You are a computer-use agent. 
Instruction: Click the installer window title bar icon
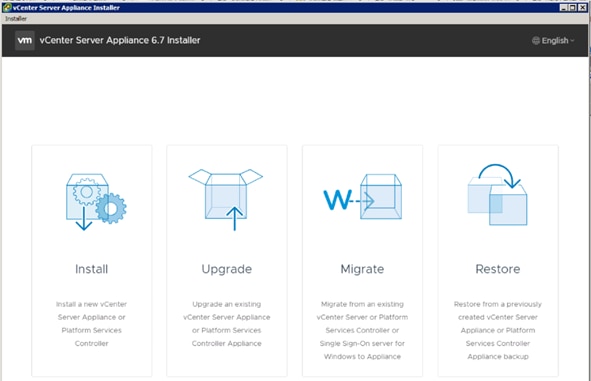(7, 8)
